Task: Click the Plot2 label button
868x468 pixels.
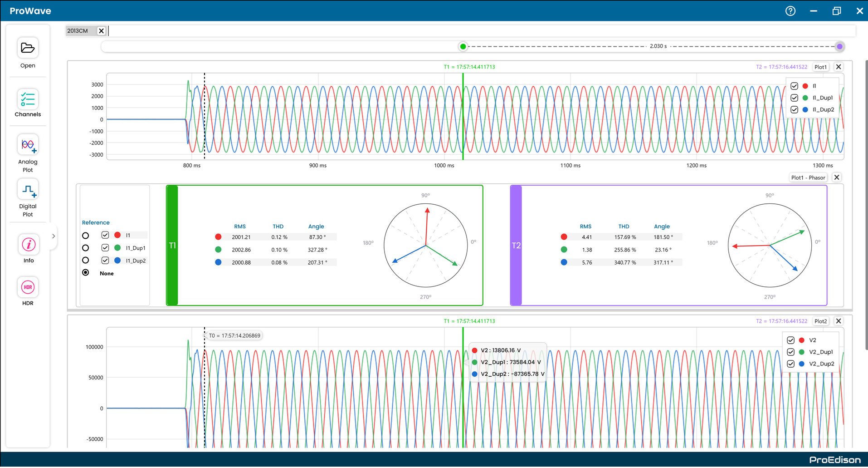Action: point(820,321)
